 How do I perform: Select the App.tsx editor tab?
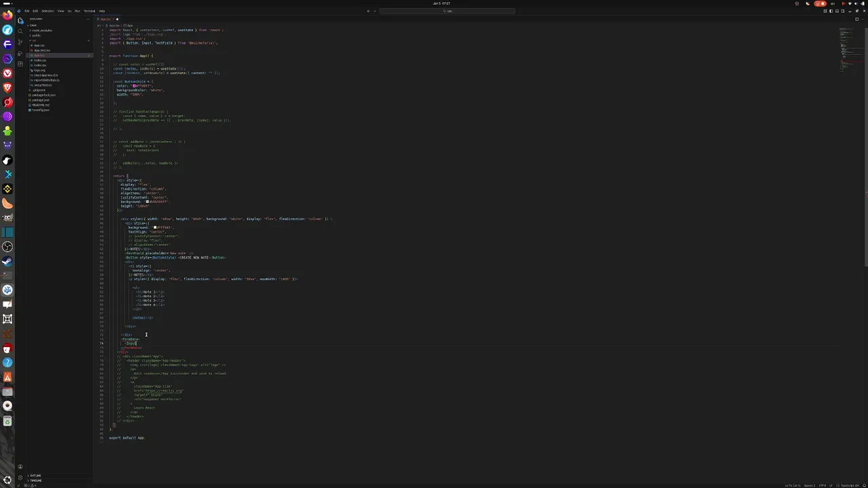106,19
